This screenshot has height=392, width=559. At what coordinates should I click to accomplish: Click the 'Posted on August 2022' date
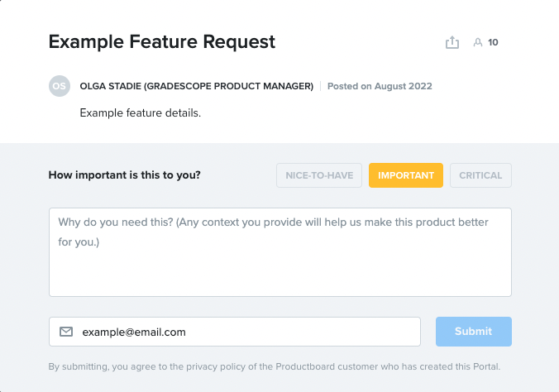click(x=380, y=86)
